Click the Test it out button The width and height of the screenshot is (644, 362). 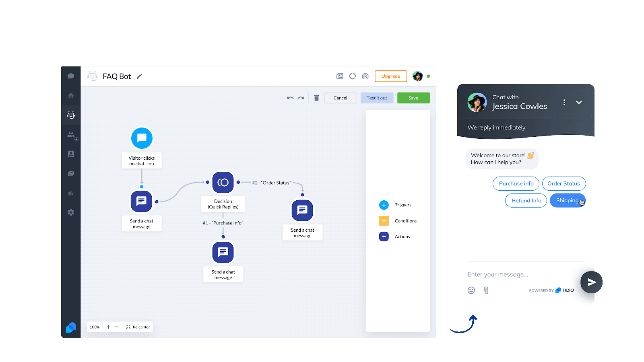(377, 98)
